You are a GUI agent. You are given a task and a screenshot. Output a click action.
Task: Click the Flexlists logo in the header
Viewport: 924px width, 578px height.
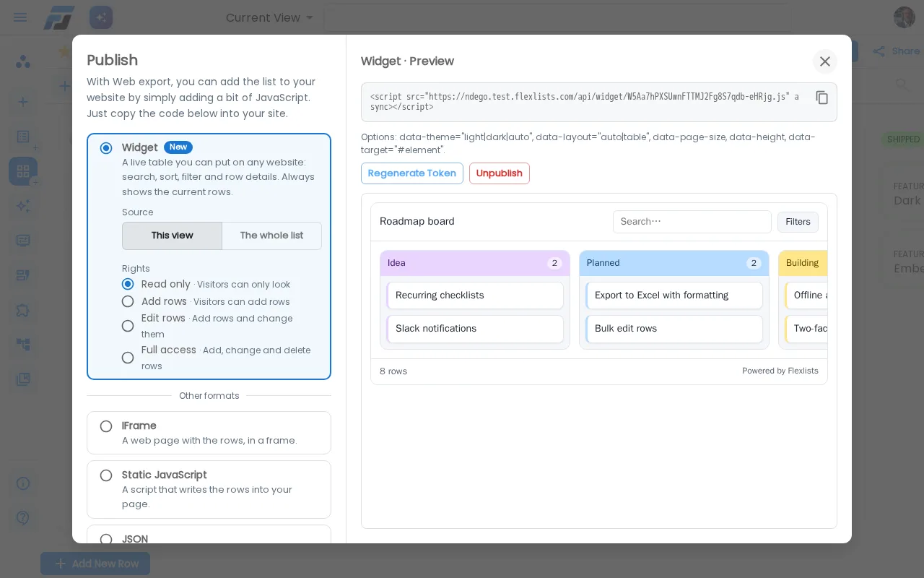coord(58,17)
